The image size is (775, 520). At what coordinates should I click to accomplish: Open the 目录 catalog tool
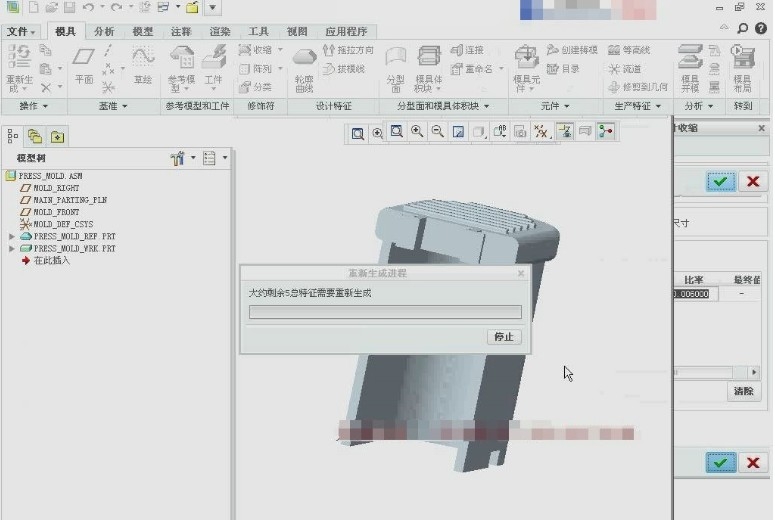[x=563, y=69]
